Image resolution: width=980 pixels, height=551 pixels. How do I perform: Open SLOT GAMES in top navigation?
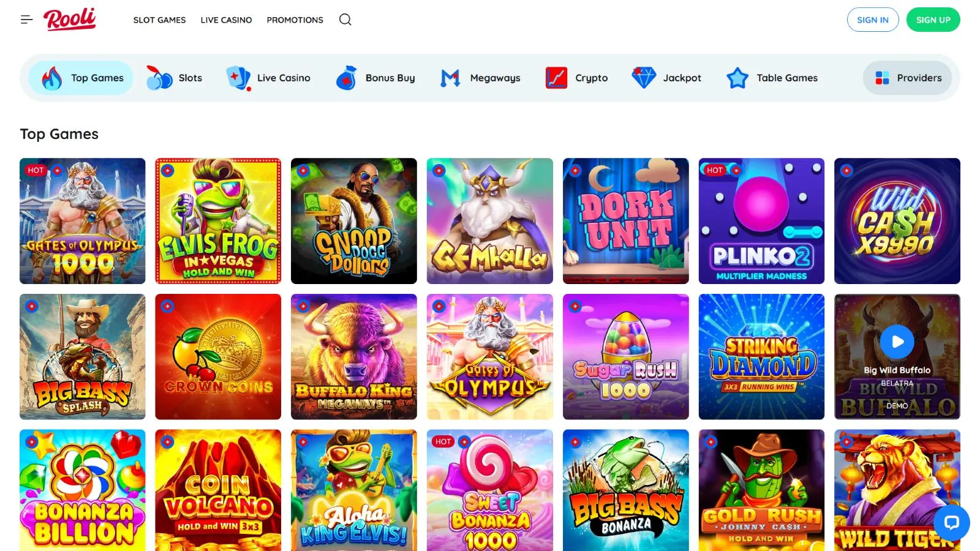click(x=159, y=20)
